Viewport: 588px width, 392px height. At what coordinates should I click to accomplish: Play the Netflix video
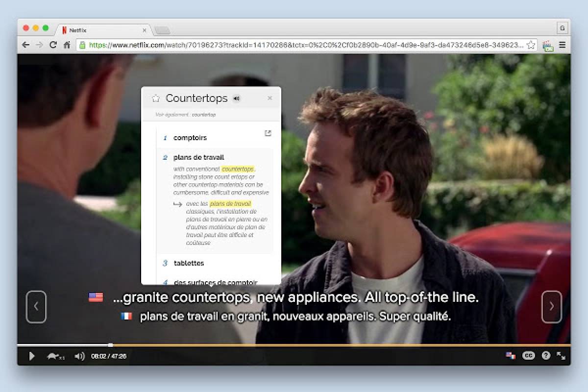[32, 356]
